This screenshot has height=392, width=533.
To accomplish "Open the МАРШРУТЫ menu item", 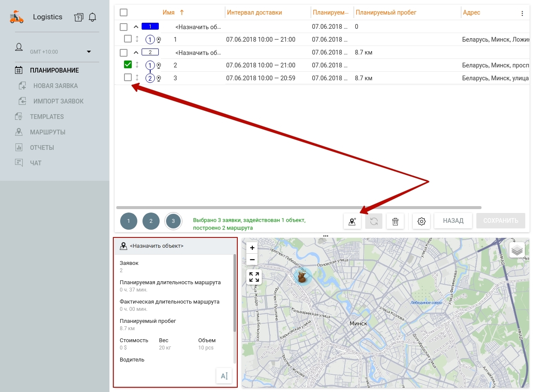I will [48, 132].
